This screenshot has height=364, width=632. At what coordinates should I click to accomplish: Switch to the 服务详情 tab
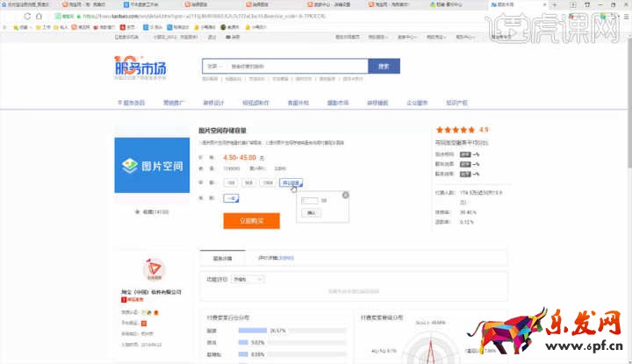pos(222,258)
